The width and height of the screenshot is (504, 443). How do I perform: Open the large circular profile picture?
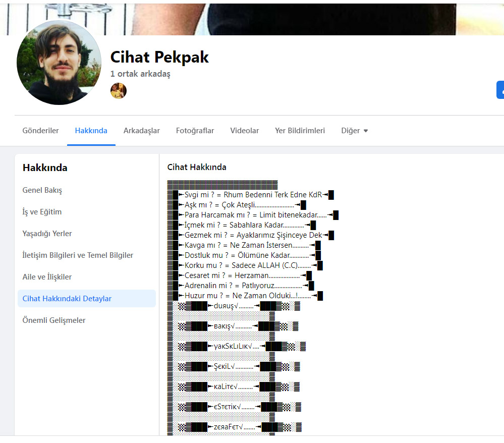pyautogui.click(x=59, y=63)
